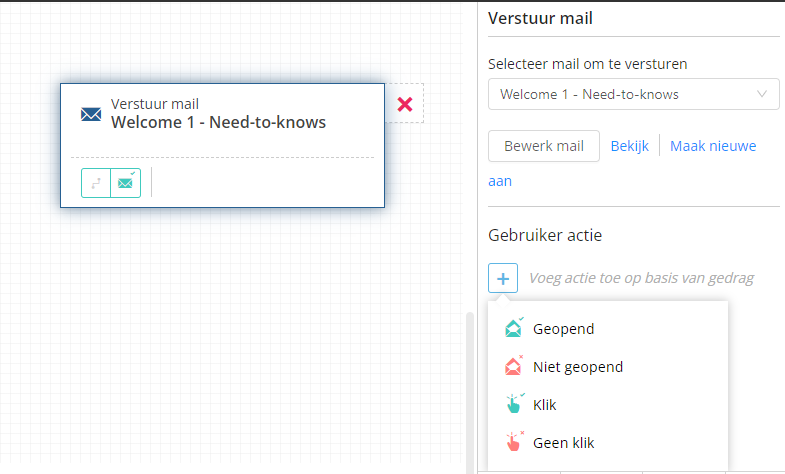Click the 'Selecteer mail om te versturen' label
Image resolution: width=785 pixels, height=474 pixels.
pos(587,64)
